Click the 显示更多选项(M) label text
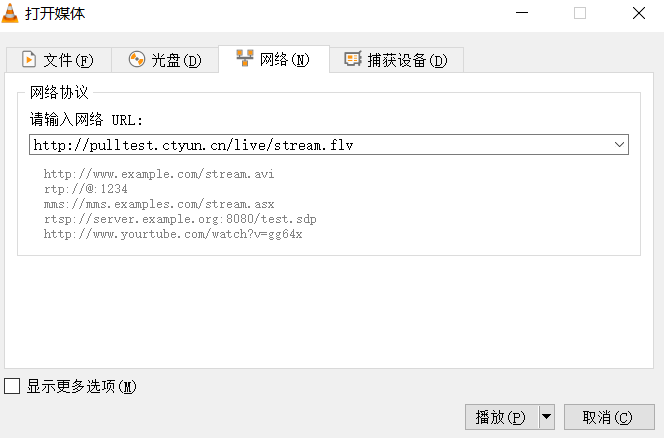 point(81,386)
